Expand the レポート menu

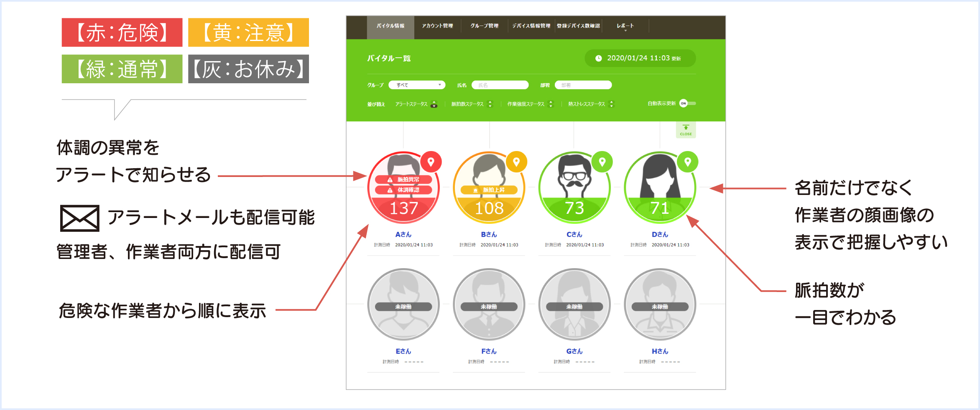pyautogui.click(x=625, y=26)
